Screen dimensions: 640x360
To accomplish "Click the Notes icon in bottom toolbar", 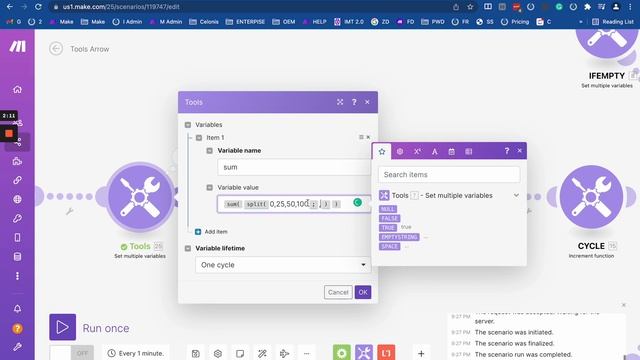I will tap(240, 353).
